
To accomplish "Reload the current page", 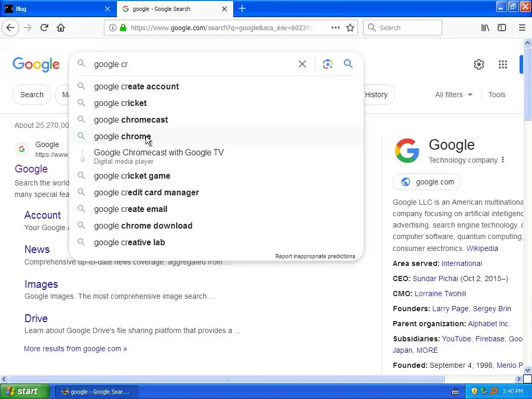I will point(44,28).
